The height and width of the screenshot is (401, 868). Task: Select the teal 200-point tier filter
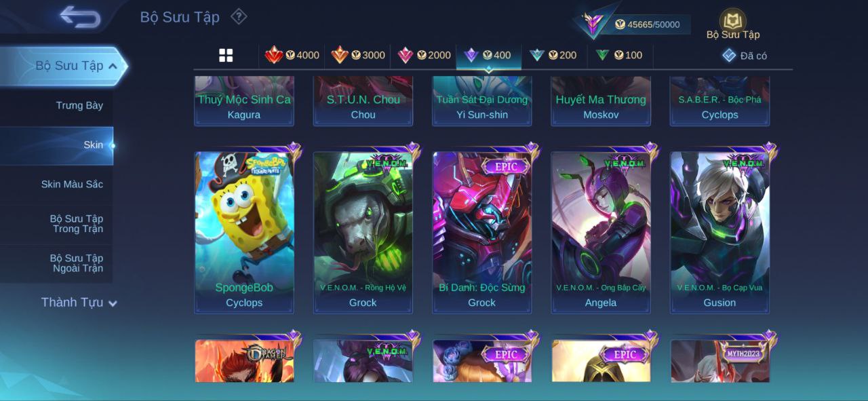point(553,55)
